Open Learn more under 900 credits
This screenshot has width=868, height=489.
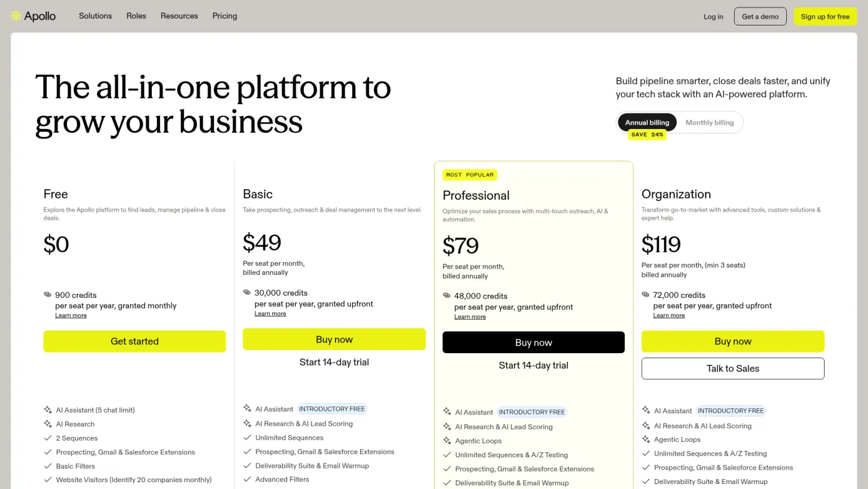click(71, 315)
